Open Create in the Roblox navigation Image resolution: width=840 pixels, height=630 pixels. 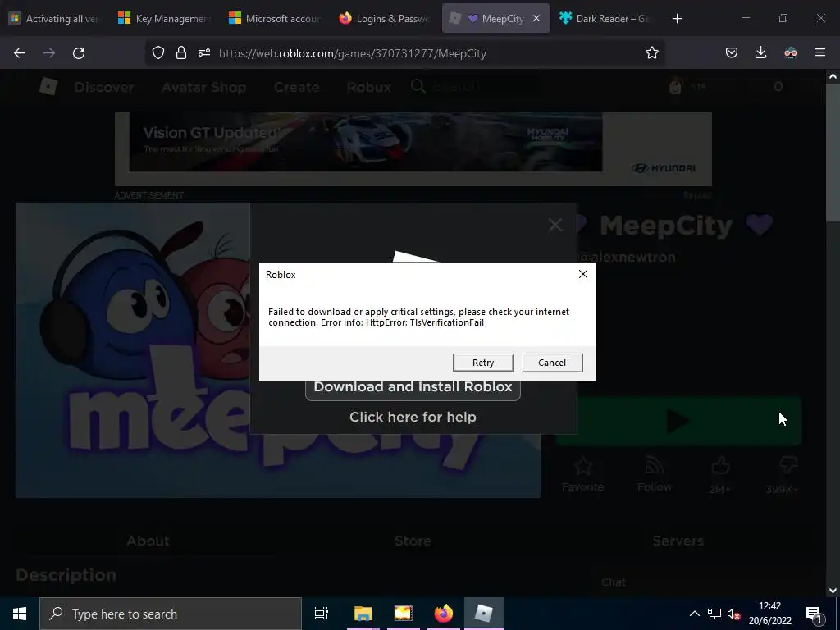pos(296,87)
